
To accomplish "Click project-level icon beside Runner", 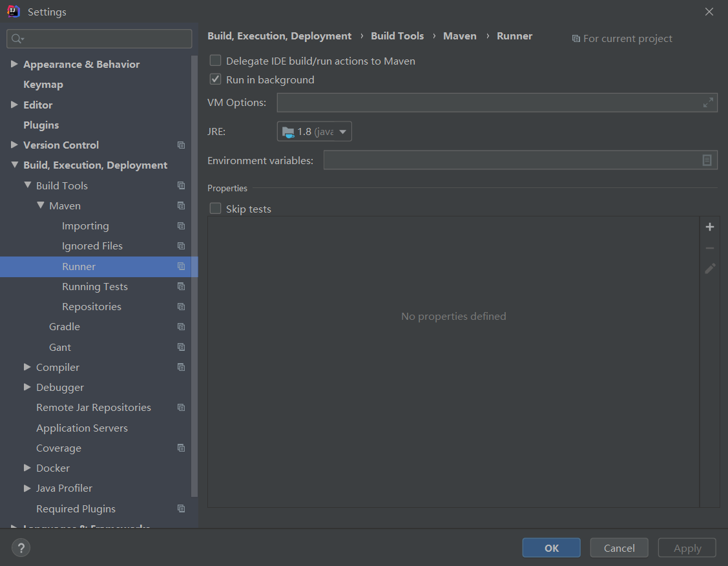I will click(181, 266).
